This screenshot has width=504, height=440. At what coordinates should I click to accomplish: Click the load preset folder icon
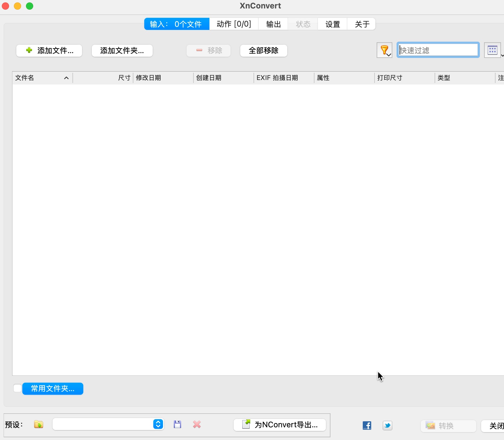(x=39, y=425)
